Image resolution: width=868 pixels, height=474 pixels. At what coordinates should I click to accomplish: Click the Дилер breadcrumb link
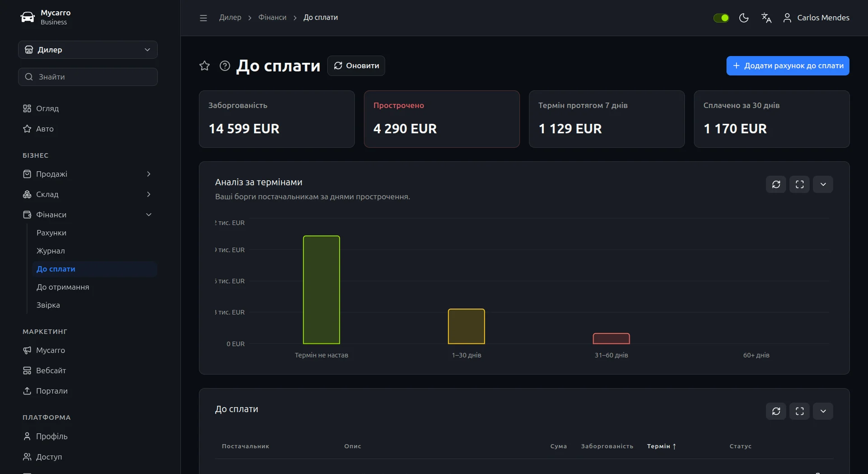230,18
